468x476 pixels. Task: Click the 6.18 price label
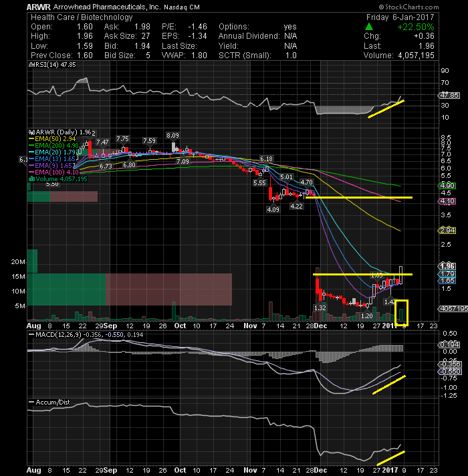pos(266,158)
